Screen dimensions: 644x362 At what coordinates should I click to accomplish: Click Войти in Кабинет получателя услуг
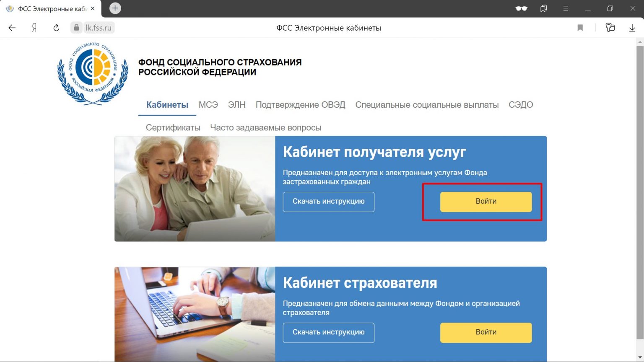tap(486, 202)
